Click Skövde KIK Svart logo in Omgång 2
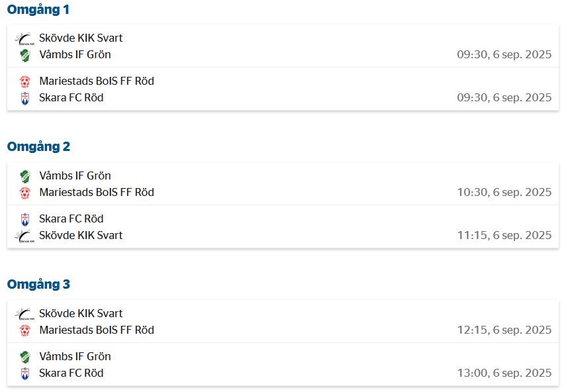 (x=24, y=236)
